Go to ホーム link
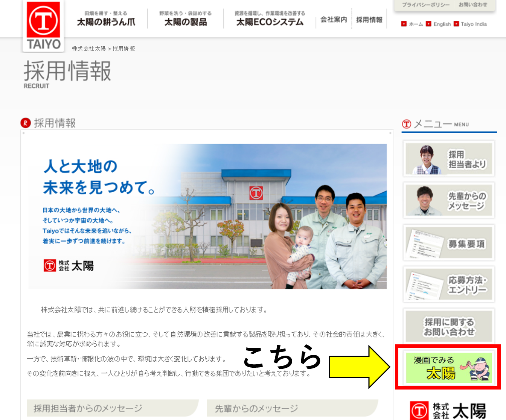Viewport: 506px width, 420px height. [416, 24]
